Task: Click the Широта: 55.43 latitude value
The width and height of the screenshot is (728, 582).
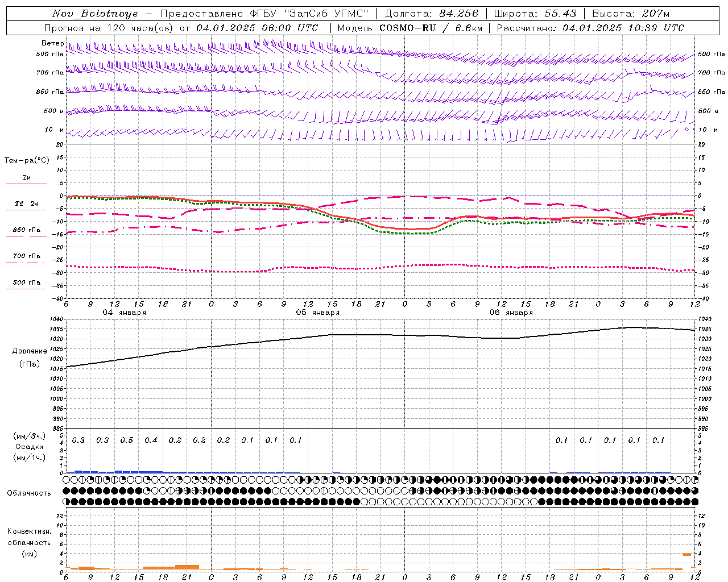Action: pyautogui.click(x=535, y=14)
